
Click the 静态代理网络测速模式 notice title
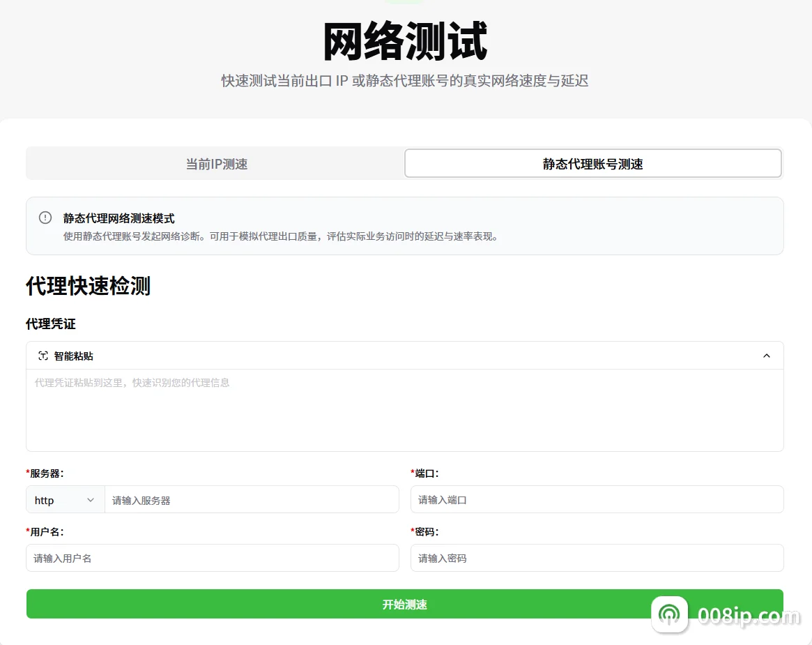click(x=119, y=218)
